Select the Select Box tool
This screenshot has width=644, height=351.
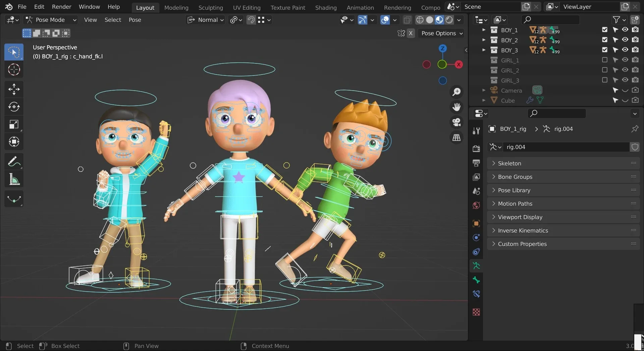(x=14, y=52)
